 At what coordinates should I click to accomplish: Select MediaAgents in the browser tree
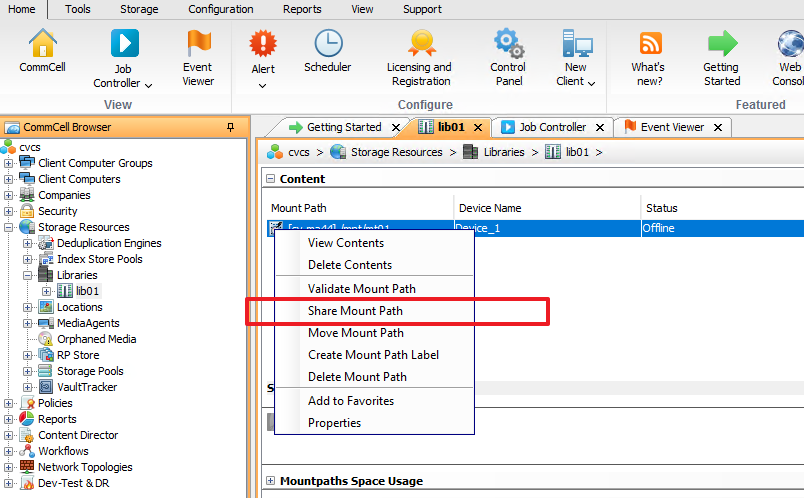[88, 323]
